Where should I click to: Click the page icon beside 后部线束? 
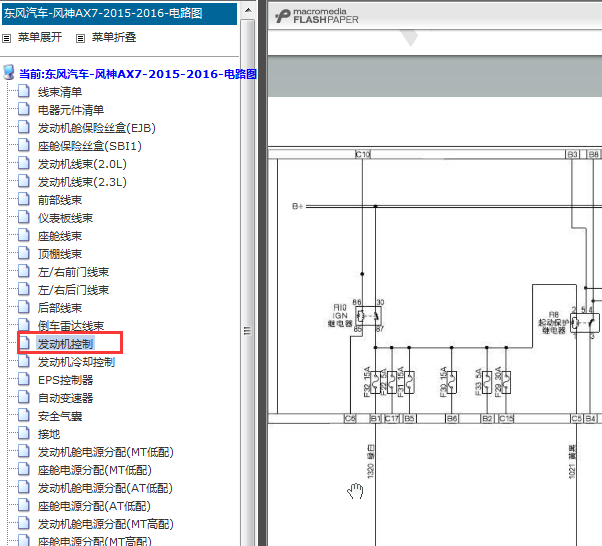[24, 307]
